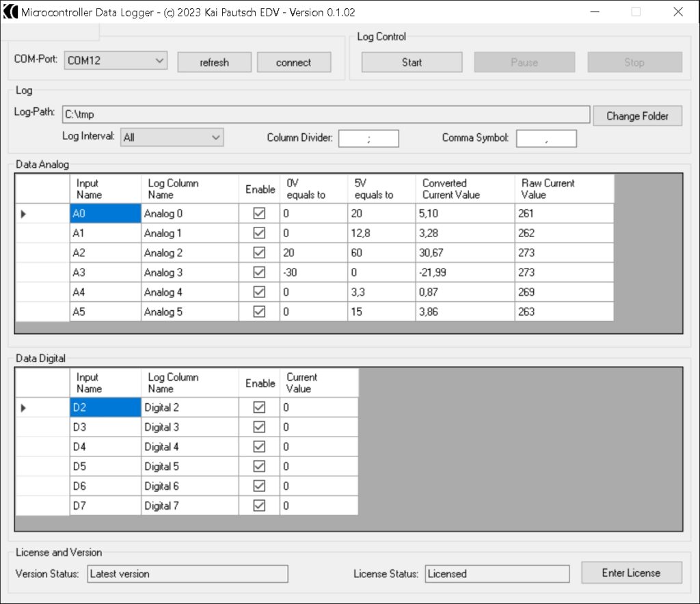Close the Data Logger window
The image size is (700, 604).
678,12
